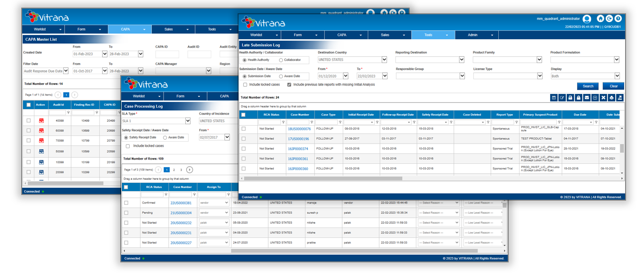Screen dimensions: 644x278
Task: Click the user profile avatar icon
Action: (586, 19)
